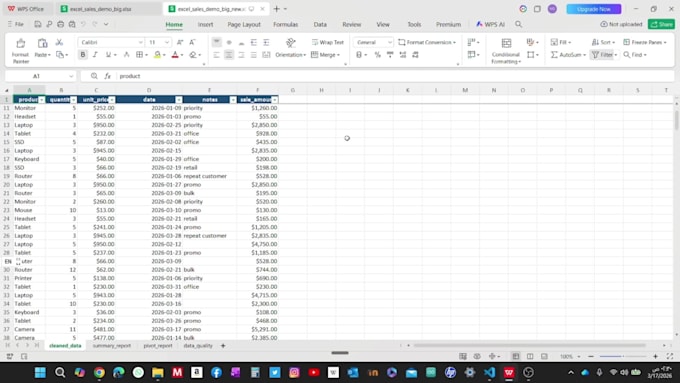Open the View ribbon tab
680x383 pixels.
383,24
